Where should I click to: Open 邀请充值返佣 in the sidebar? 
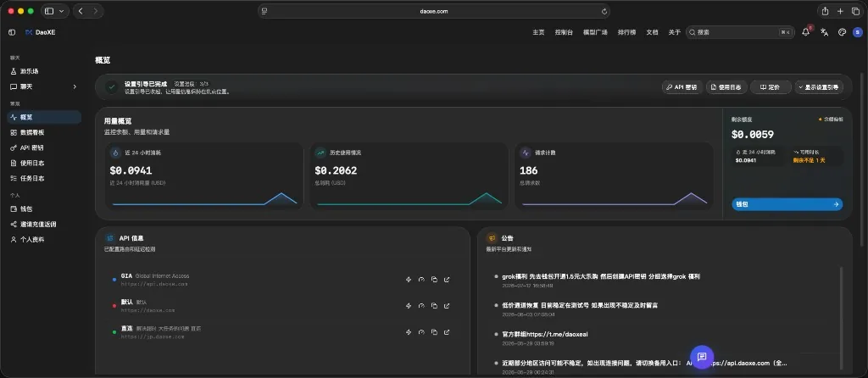tap(44, 224)
